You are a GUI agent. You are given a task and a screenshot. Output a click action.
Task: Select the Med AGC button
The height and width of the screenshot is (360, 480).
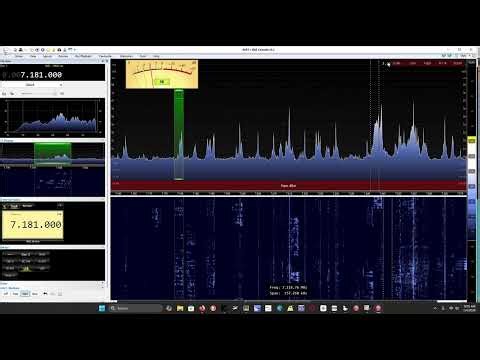(x=25, y=294)
